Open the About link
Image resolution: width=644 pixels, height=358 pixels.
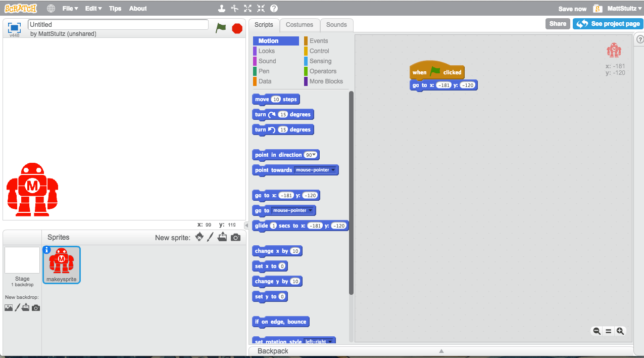138,9
